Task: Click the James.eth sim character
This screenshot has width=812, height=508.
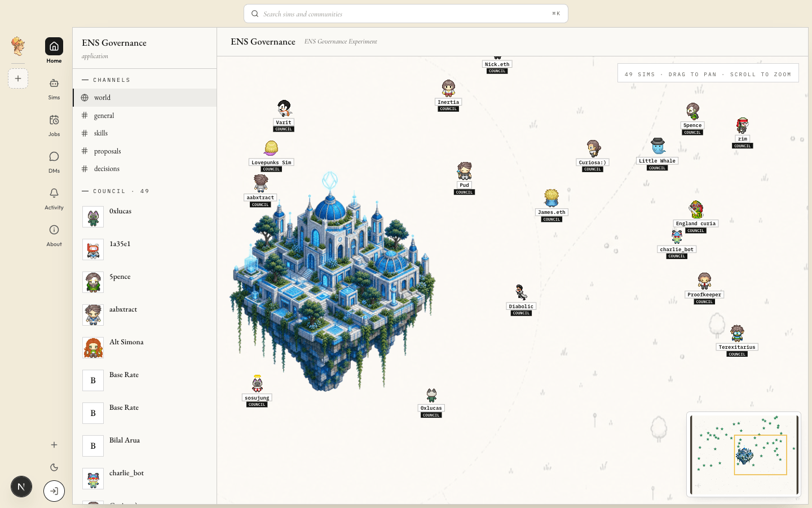Action: click(551, 199)
